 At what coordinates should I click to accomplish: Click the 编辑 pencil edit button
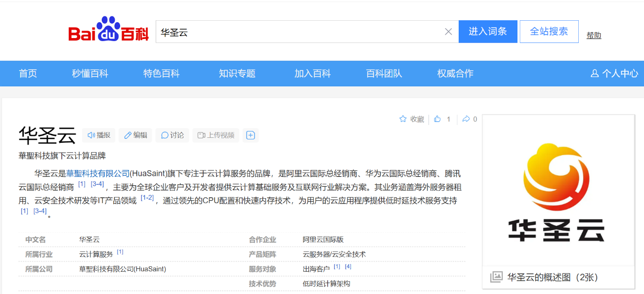pos(135,135)
